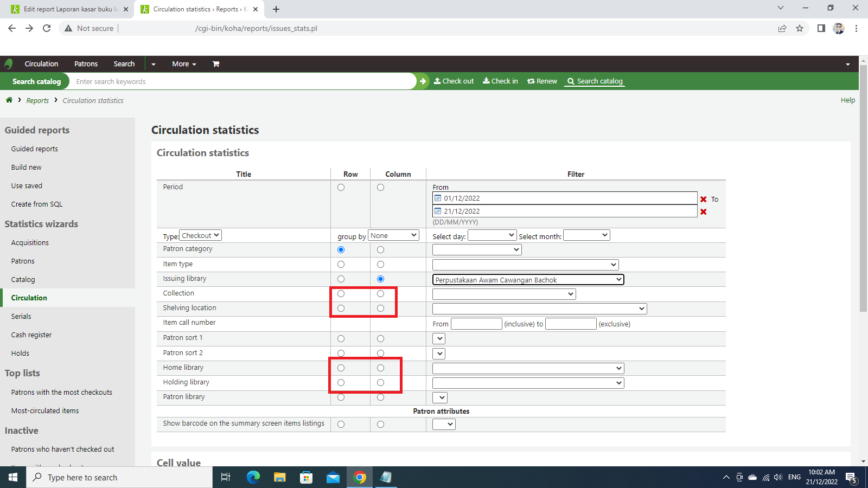Open Patrons with the most checkouts

[x=62, y=393]
